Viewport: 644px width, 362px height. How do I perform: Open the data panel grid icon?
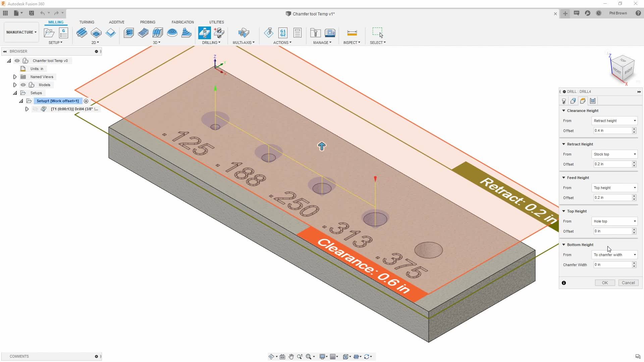[5, 13]
